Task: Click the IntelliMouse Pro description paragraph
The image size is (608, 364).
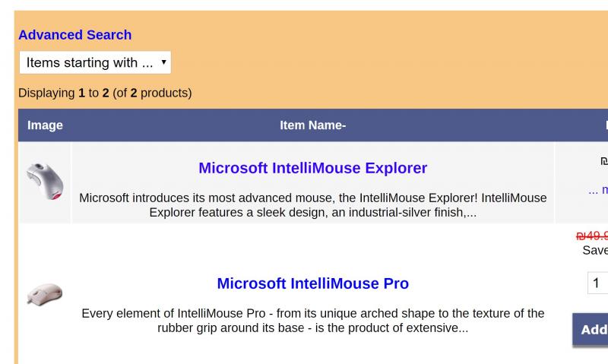Action: (312, 321)
